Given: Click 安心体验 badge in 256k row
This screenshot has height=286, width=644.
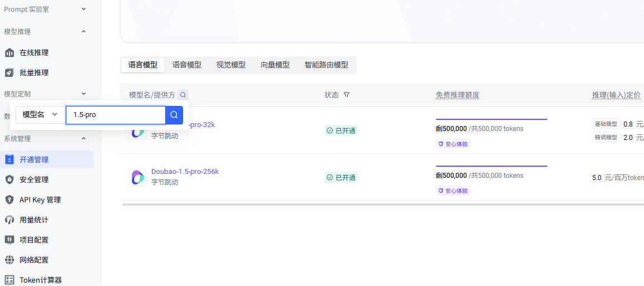Looking at the screenshot, I should 453,191.
